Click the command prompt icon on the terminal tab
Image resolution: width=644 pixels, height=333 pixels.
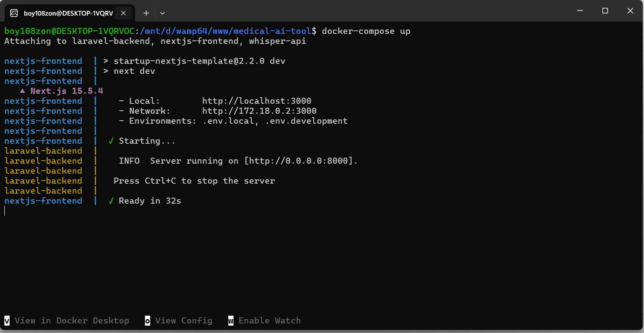pyautogui.click(x=14, y=13)
